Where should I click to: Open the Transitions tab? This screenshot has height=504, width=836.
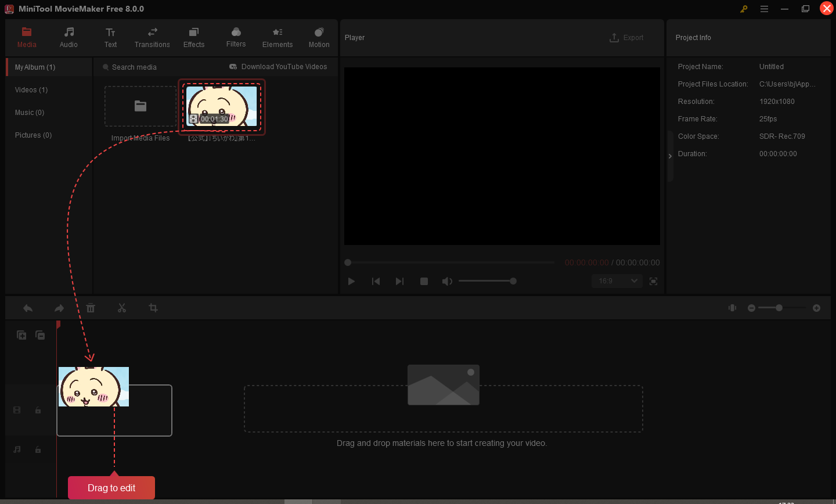[152, 38]
